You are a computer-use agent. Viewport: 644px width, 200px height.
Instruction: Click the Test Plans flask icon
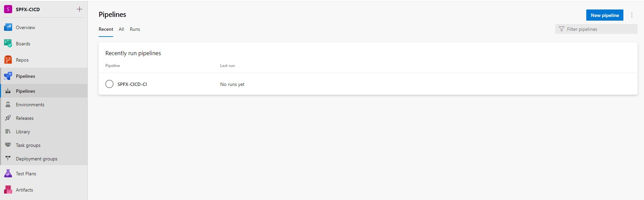point(8,174)
